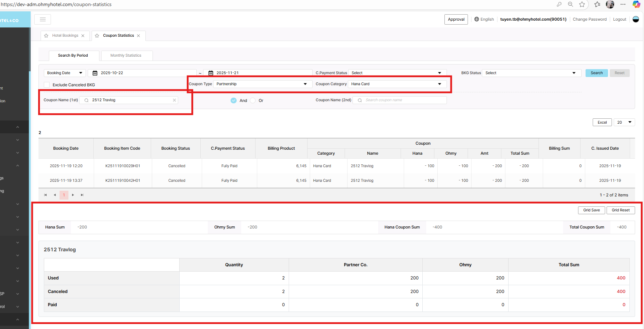Toggle the dark mode theme icon
The width and height of the screenshot is (644, 329).
coord(635,19)
